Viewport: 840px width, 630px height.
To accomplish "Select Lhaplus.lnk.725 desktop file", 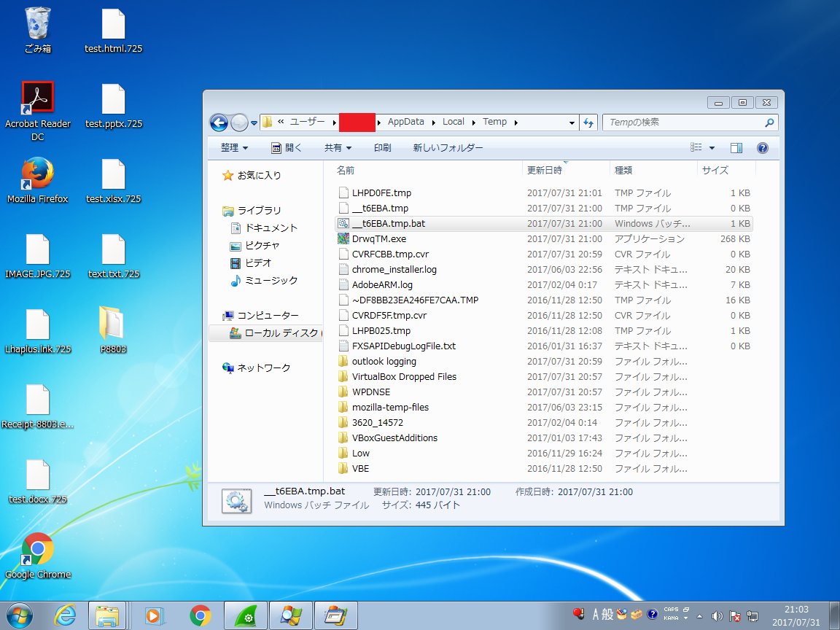I will [x=37, y=330].
